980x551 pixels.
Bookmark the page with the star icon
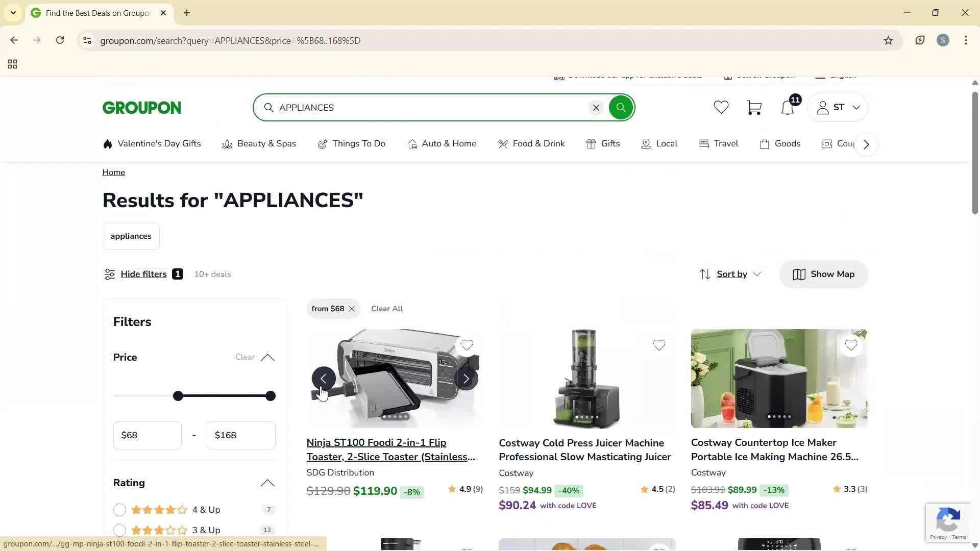(x=888, y=40)
